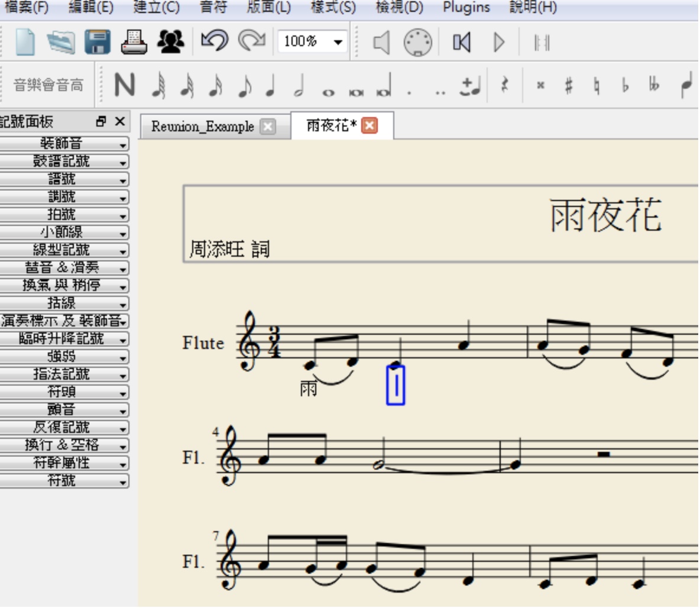
Task: Click the people community icon in the toolbar
Action: 170,42
